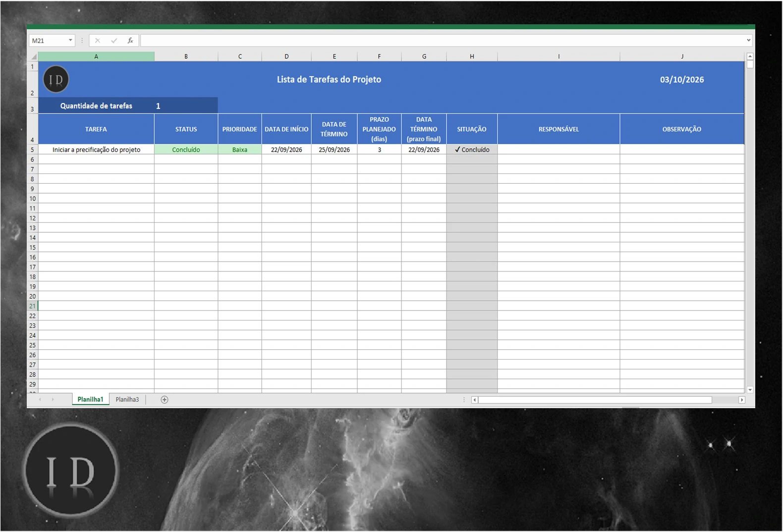Screen dimensions: 783x532
Task: Select the Concluído status cell
Action: pos(186,150)
